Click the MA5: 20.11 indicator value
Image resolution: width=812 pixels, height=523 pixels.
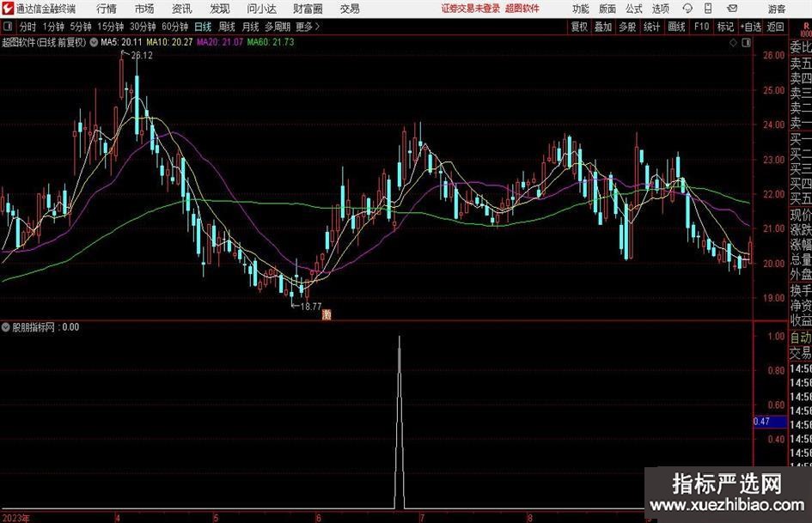(x=121, y=42)
